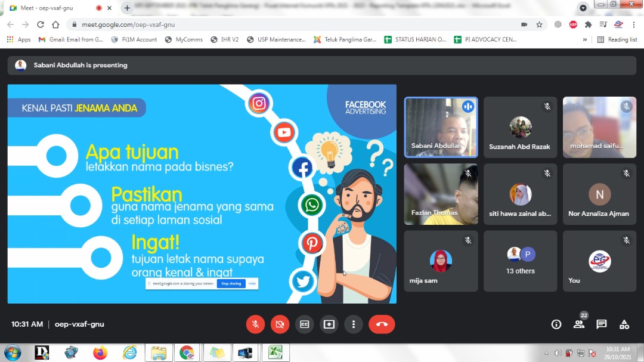The image size is (644, 362).
Task: Open more options three-dot menu in Meet
Action: 354,324
